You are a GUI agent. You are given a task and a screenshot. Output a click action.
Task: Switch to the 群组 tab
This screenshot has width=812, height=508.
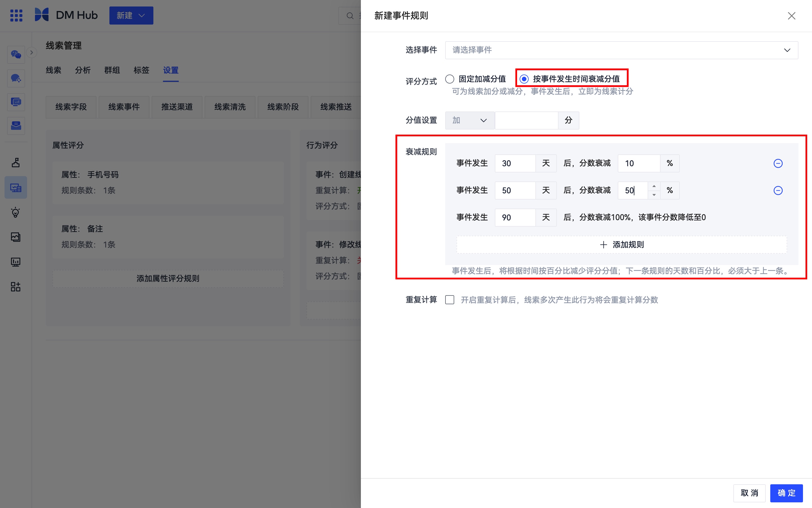pyautogui.click(x=112, y=70)
